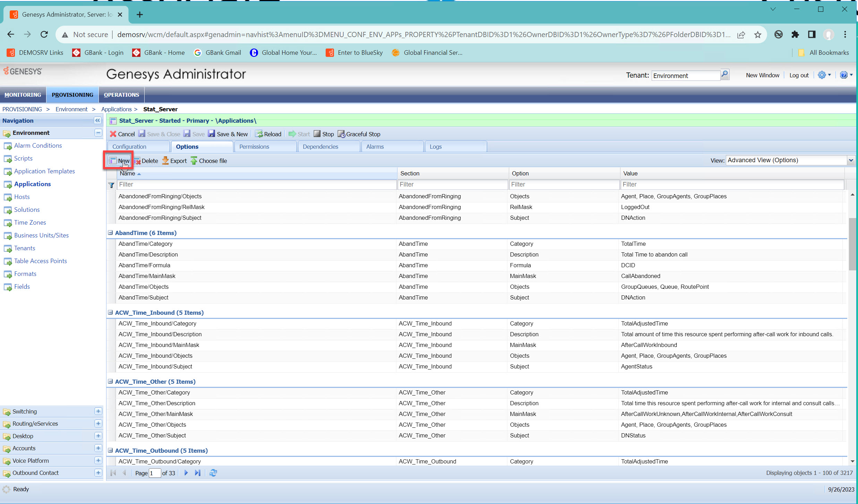This screenshot has height=504, width=858.
Task: Collapse the ACW_Time_Inbound group
Action: click(110, 312)
